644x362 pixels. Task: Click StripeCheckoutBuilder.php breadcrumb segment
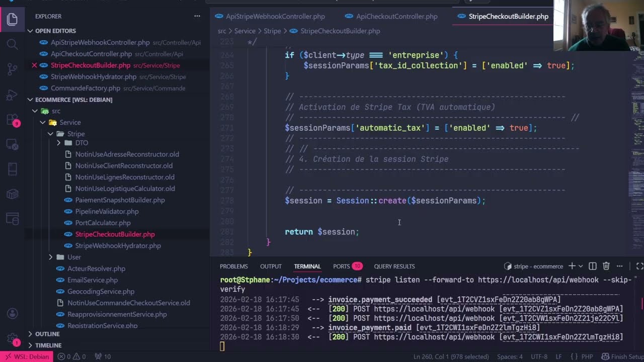pos(335,31)
